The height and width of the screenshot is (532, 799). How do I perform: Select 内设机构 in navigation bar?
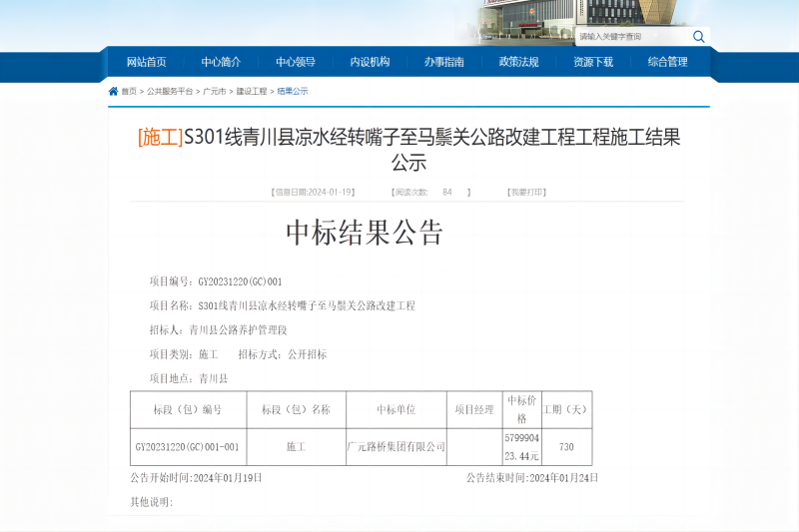tap(370, 62)
